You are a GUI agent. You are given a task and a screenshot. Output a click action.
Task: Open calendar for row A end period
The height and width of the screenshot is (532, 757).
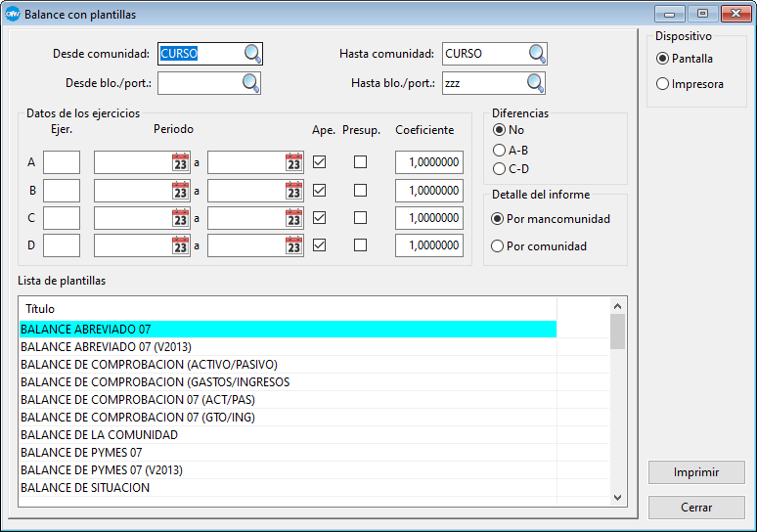pos(293,162)
